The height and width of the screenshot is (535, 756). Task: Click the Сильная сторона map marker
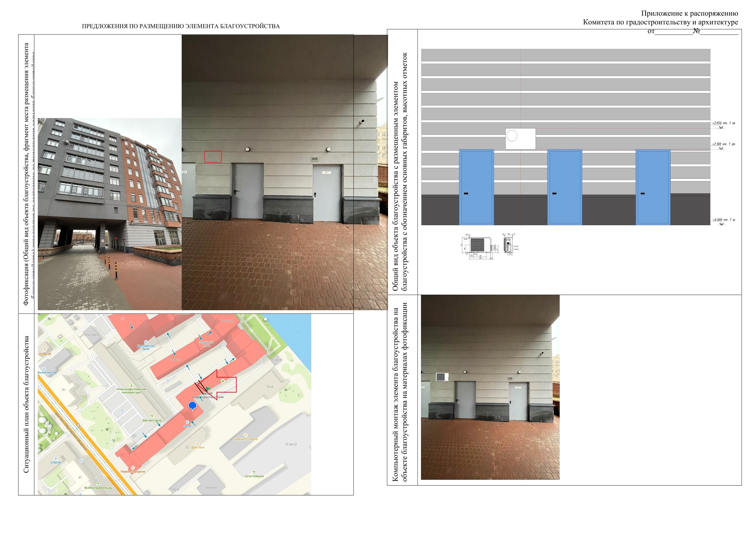point(246,437)
